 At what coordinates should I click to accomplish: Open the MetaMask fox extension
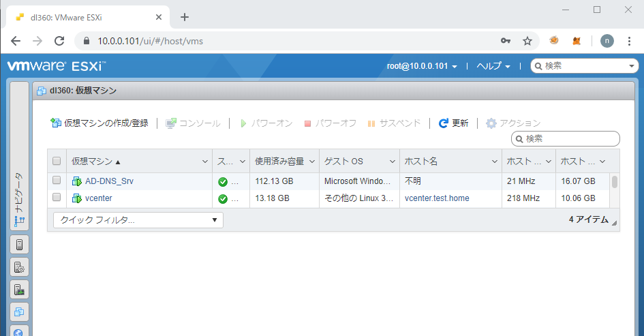pyautogui.click(x=577, y=41)
